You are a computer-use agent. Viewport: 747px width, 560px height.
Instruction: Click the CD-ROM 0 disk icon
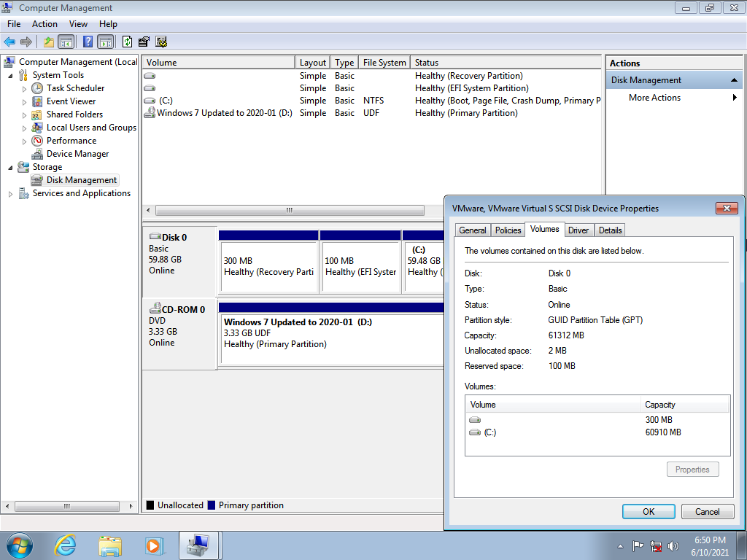click(x=155, y=309)
